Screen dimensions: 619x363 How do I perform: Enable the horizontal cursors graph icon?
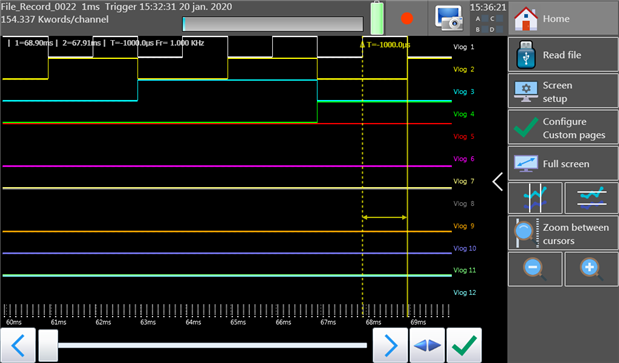pyautogui.click(x=591, y=198)
